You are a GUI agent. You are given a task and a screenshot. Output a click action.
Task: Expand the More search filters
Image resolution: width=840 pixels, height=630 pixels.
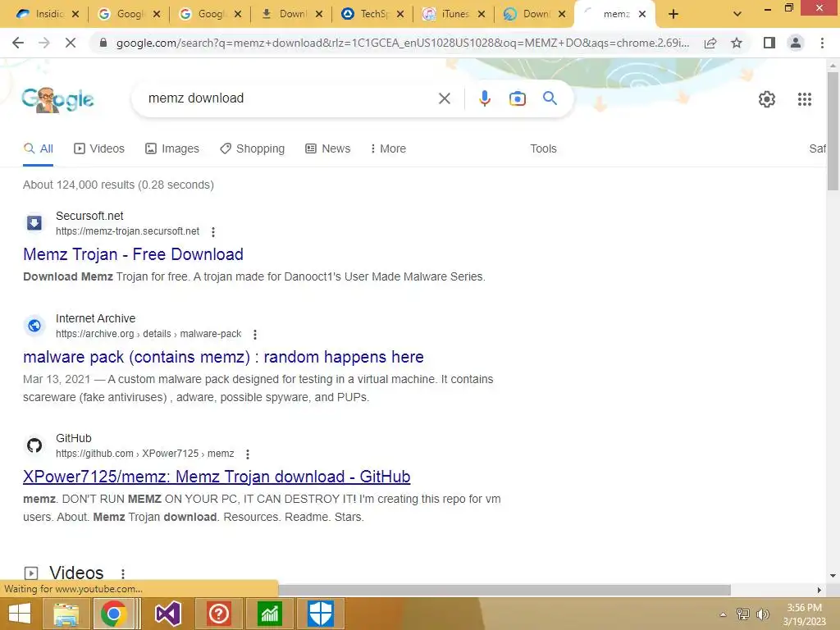388,148
